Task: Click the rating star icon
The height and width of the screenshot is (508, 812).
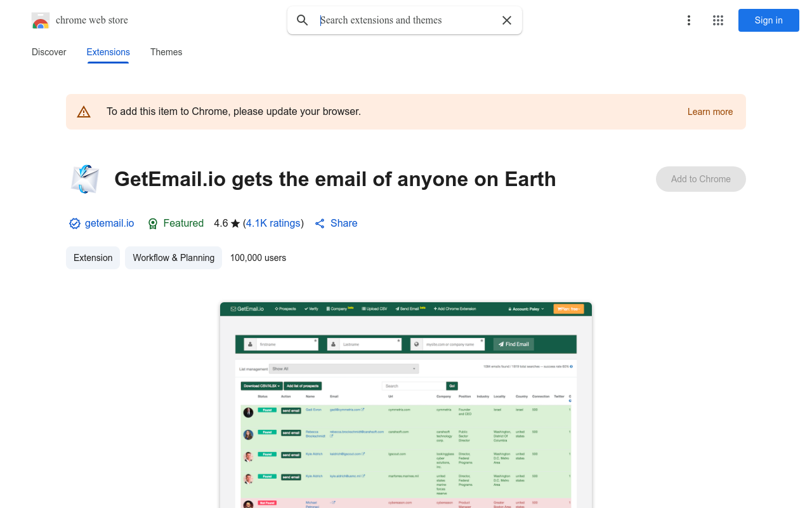Action: [235, 224]
